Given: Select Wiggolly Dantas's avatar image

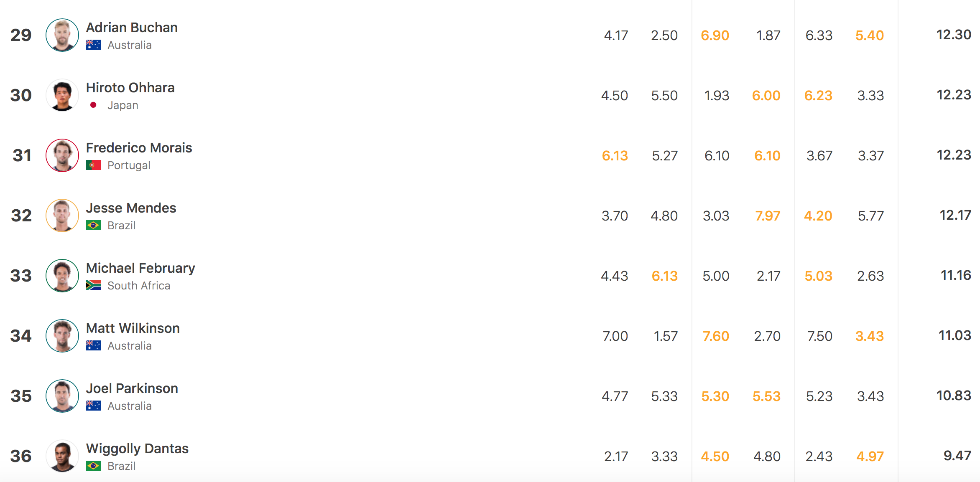Looking at the screenshot, I should [62, 456].
